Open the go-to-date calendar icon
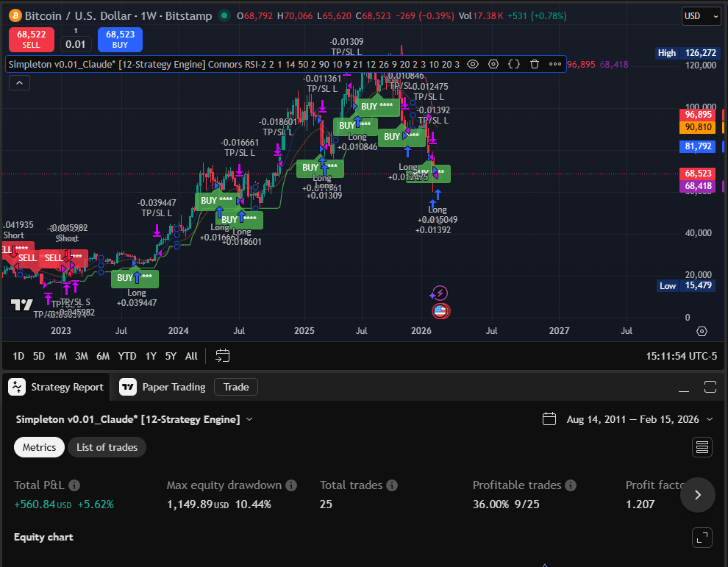Screen dimensions: 728x567 tap(222, 356)
